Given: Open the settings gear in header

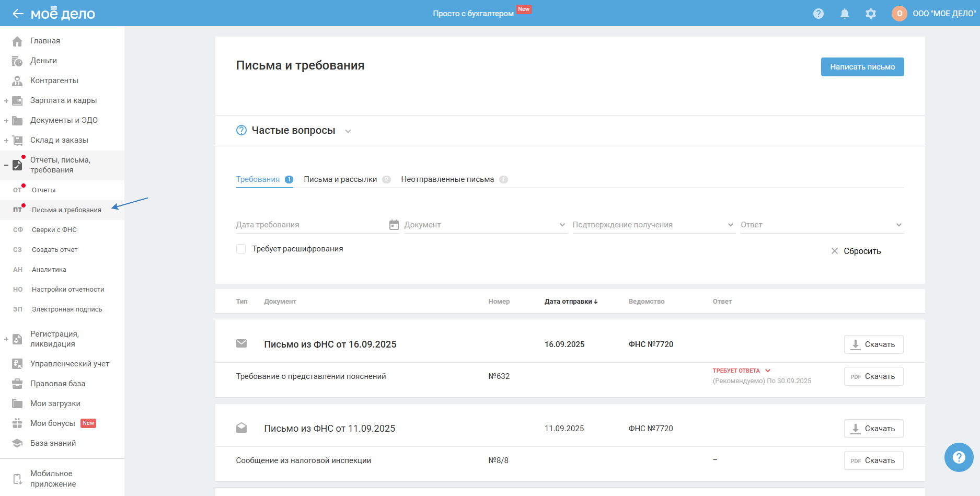Looking at the screenshot, I should click(871, 14).
